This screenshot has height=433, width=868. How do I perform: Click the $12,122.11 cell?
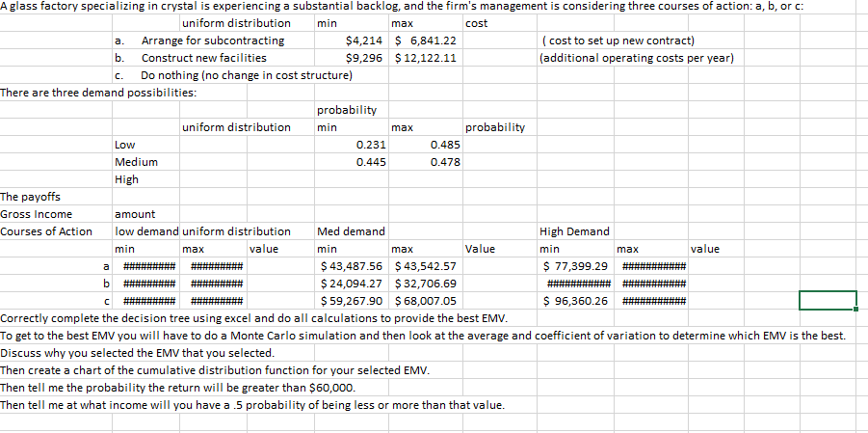[426, 58]
